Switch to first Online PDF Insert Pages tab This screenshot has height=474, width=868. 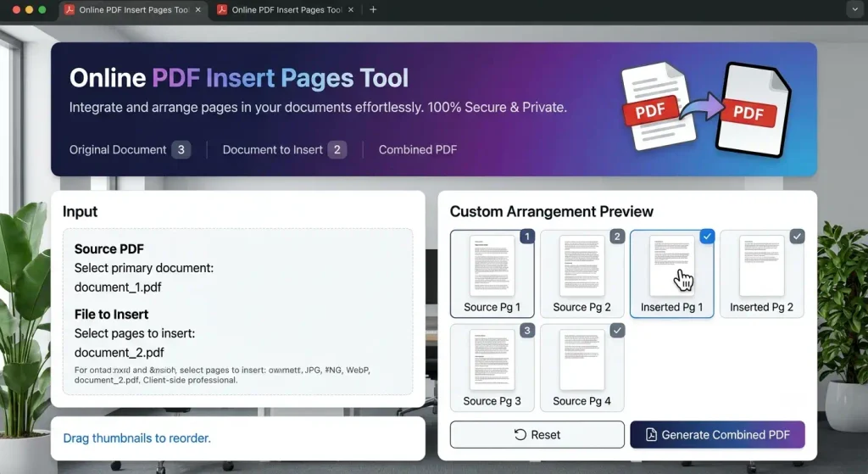click(x=132, y=10)
